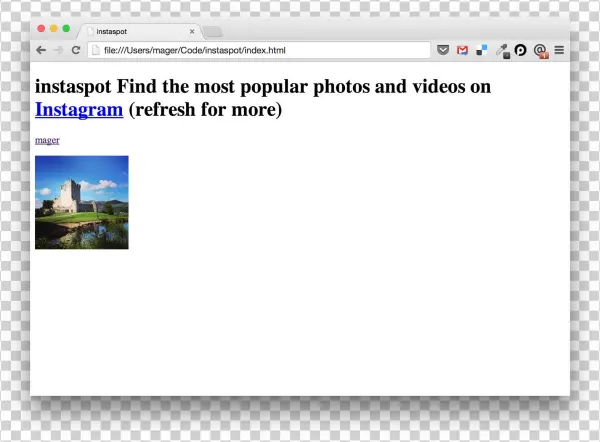
Task: Select the instaspot browser tab
Action: (x=140, y=31)
